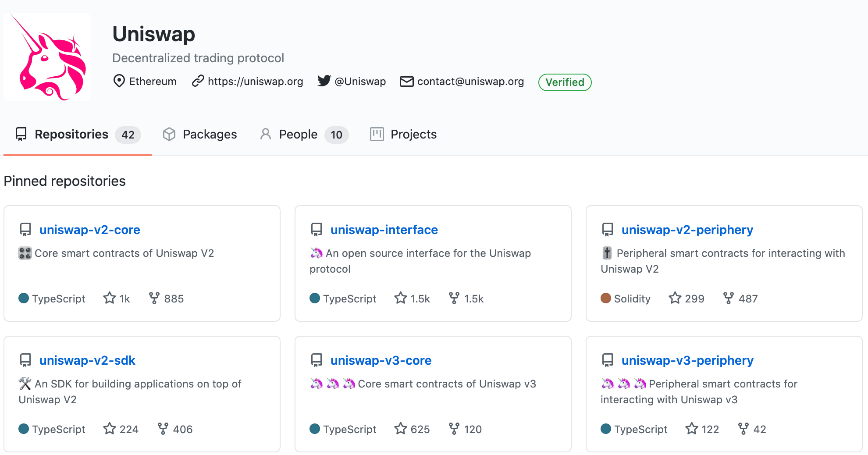Open the uniswap-v3-core repository
Image resolution: width=868 pixels, height=455 pixels.
[381, 360]
